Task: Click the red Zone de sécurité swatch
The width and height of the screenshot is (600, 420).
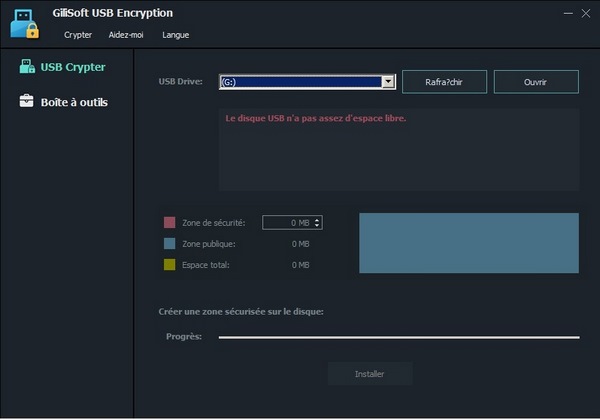Action: coord(170,222)
